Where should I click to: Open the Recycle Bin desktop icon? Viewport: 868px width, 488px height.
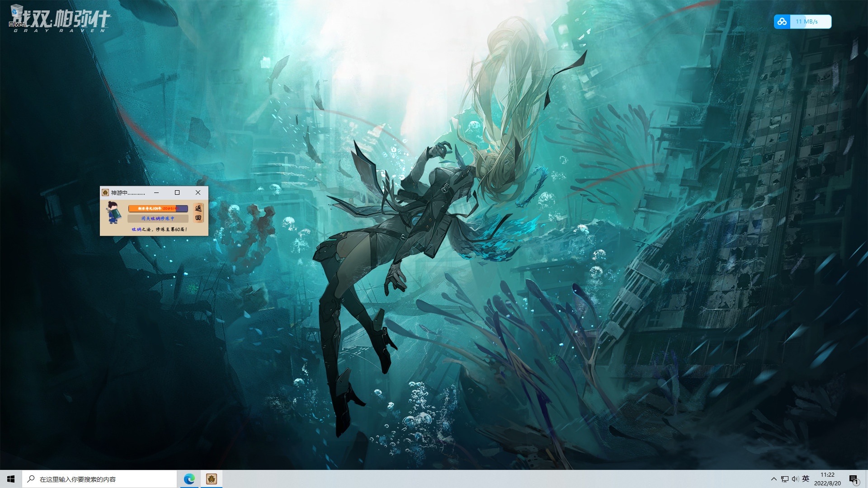tap(17, 16)
